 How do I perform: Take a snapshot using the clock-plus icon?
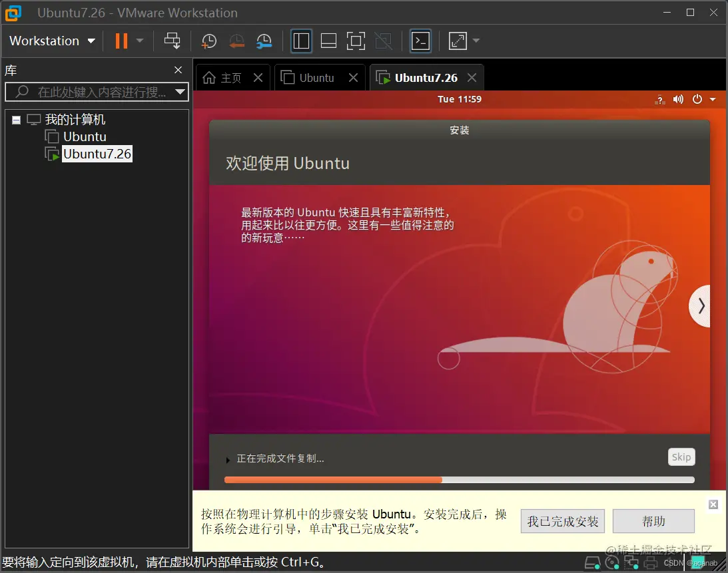point(209,41)
